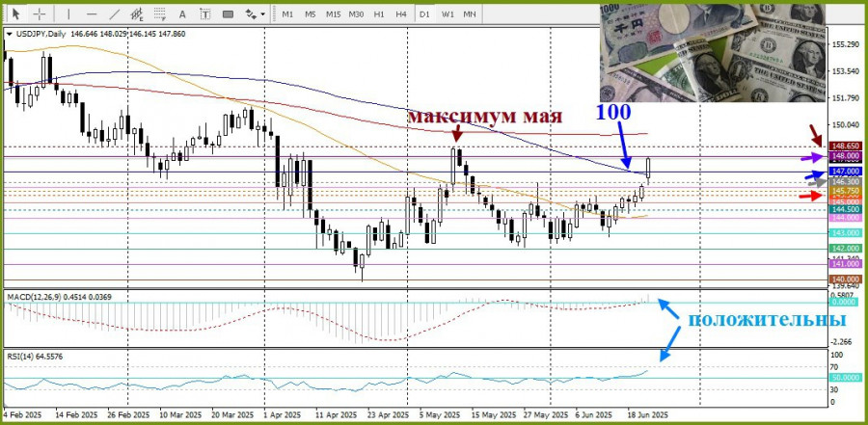Screen dimensions: 868x425
Task: Expand the USDJPY,Daily chart title triangle
Action: click(x=9, y=35)
